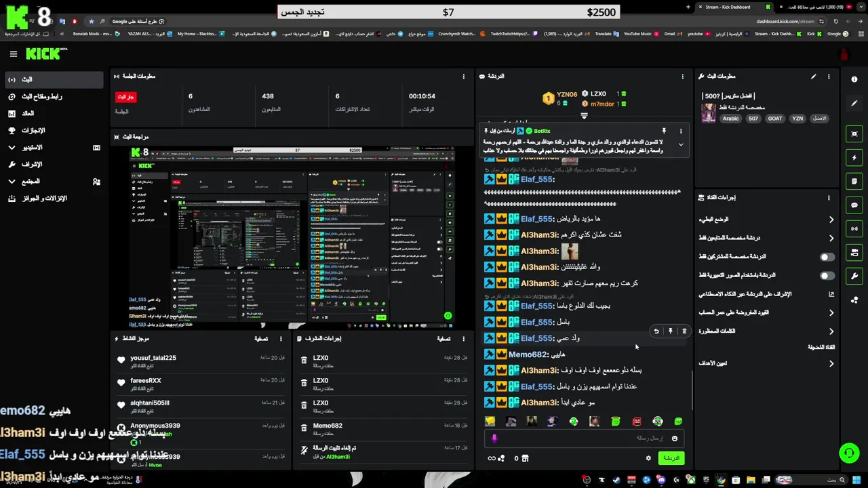Open the session info panel three-dot menu

[x=464, y=77]
